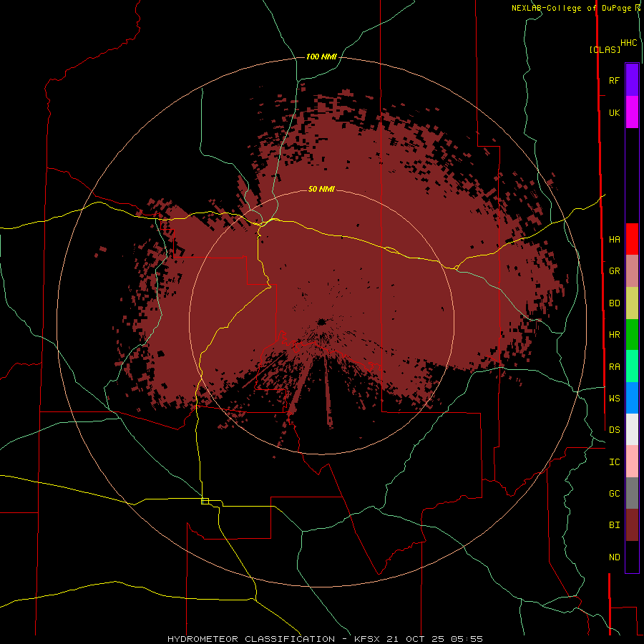
Task: Click the UK magenta legend swatch
Action: click(632, 112)
